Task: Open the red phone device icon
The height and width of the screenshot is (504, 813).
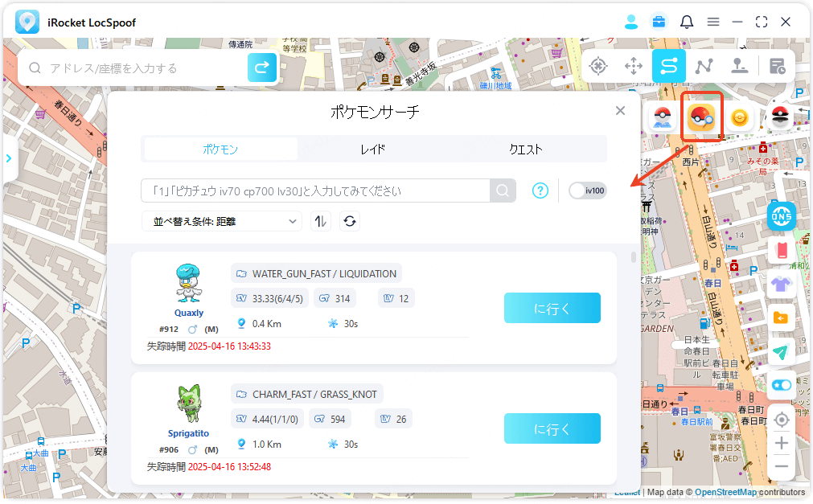Action: pyautogui.click(x=782, y=251)
